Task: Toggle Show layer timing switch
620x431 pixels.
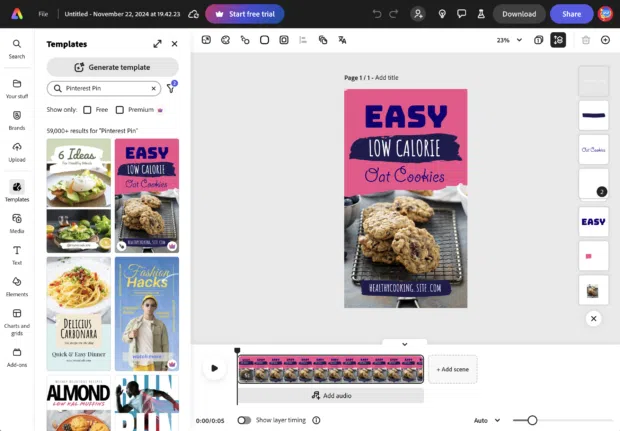Action: (244, 420)
